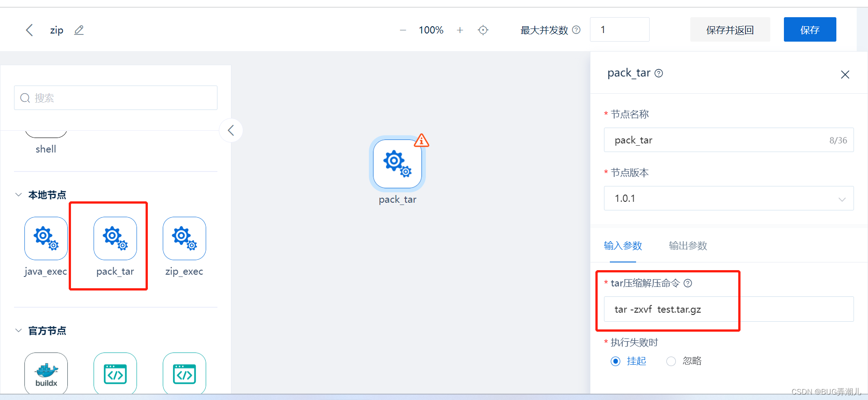The image size is (868, 400).
Task: Zoom in with the plus icon
Action: [x=460, y=30]
